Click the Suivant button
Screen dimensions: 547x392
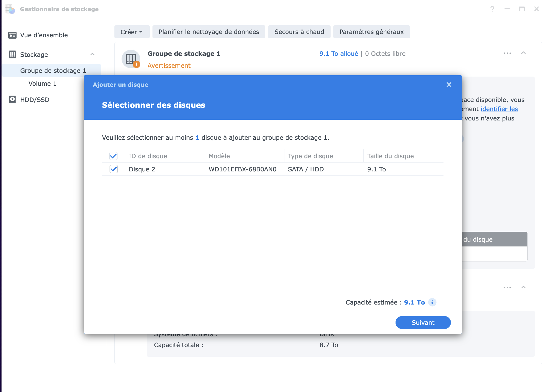(x=423, y=323)
